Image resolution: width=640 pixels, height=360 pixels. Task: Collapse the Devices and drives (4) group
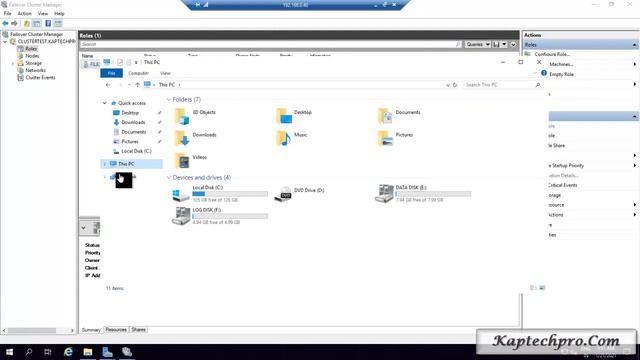[169, 178]
